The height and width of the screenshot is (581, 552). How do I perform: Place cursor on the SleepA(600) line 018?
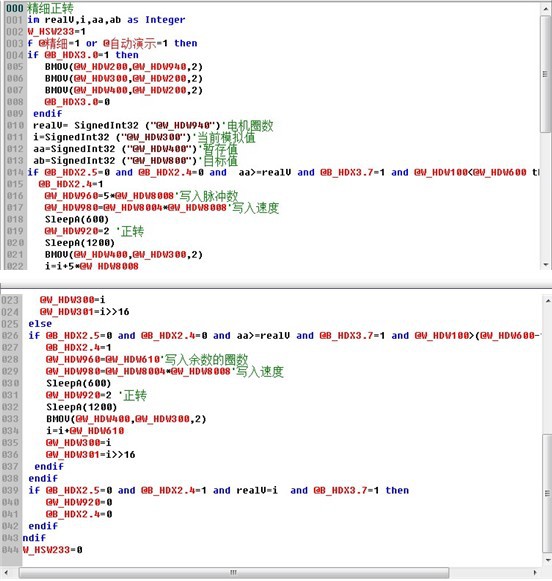(77, 219)
